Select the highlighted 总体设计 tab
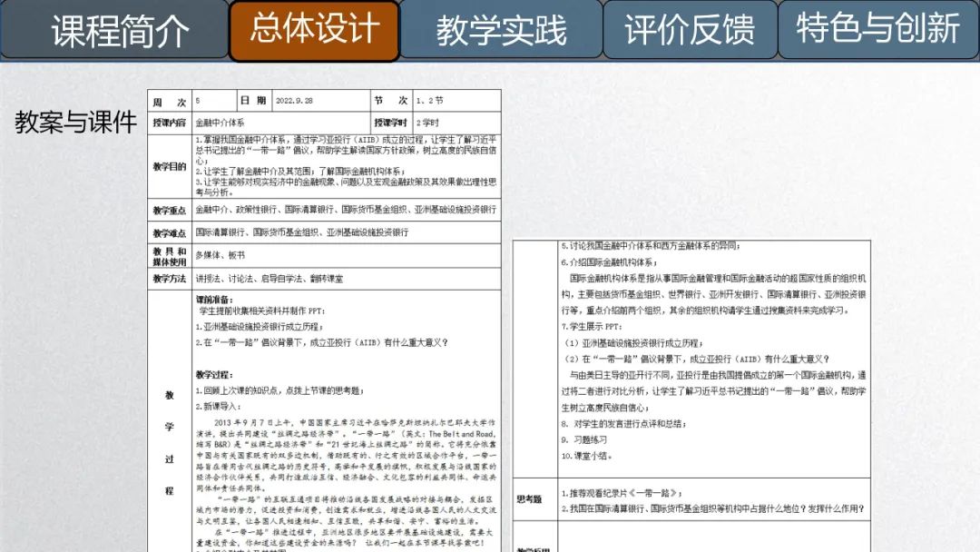Image resolution: width=980 pixels, height=552 pixels. tap(314, 30)
